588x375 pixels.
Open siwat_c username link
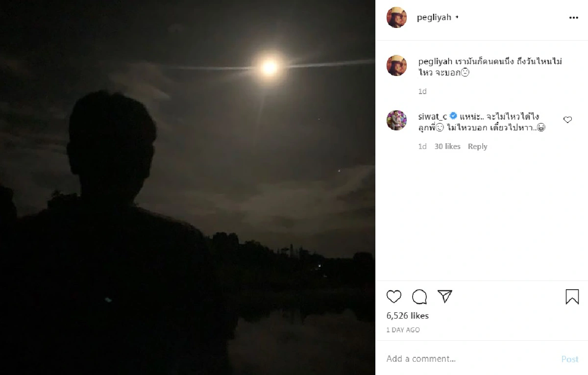(x=433, y=117)
